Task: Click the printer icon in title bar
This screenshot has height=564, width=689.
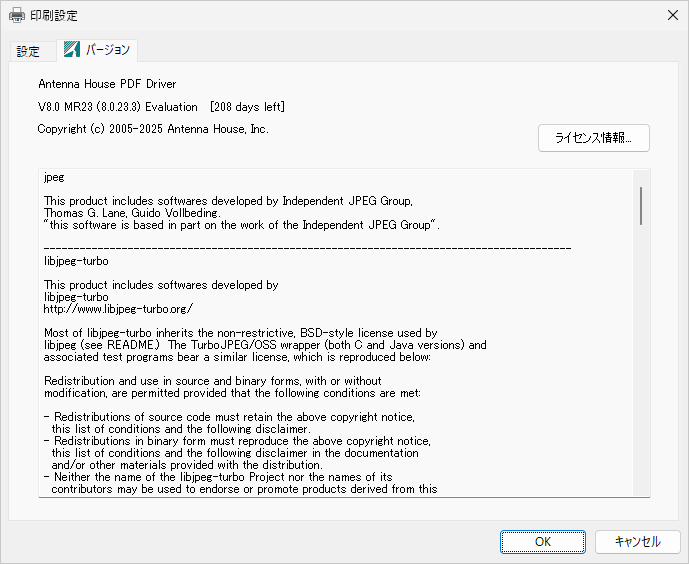Action: pos(17,15)
